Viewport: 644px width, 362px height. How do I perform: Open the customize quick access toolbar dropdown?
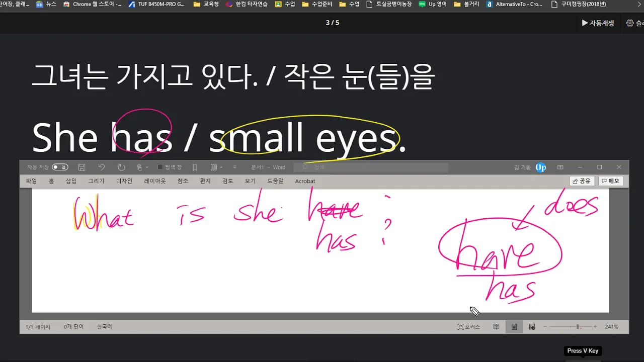pyautogui.click(x=234, y=167)
